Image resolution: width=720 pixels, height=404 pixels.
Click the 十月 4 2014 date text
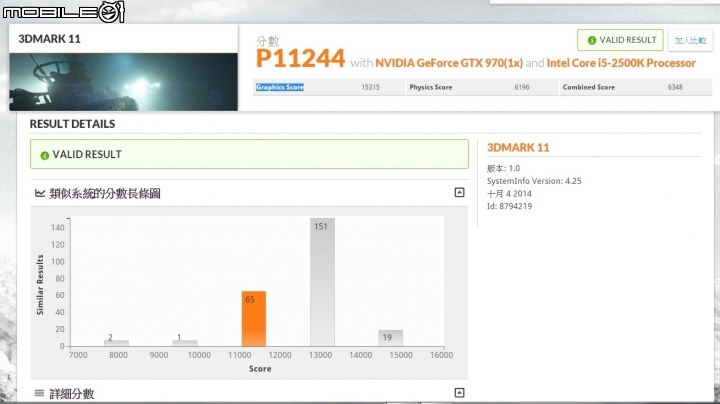[x=509, y=194]
